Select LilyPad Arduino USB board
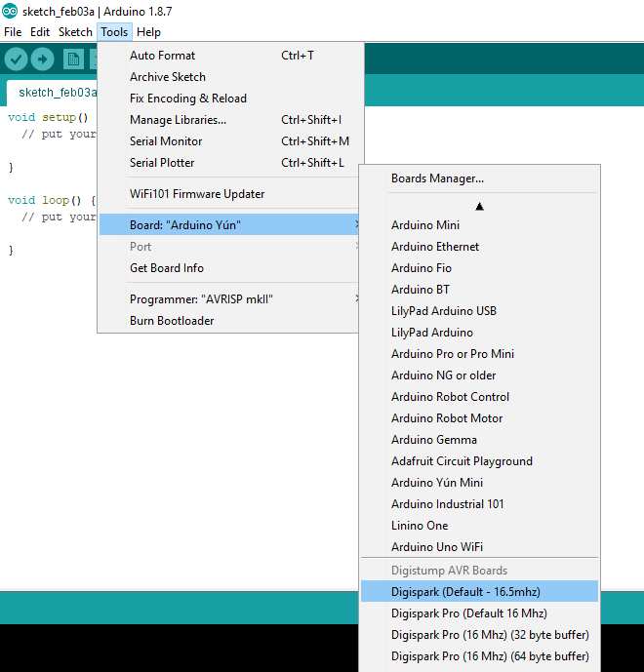The image size is (644, 672). click(x=479, y=311)
